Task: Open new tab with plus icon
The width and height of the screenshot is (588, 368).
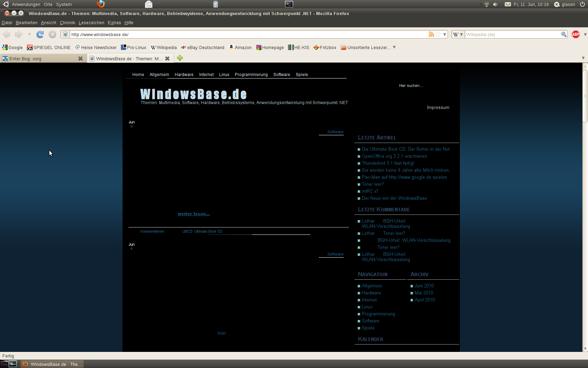Action: click(180, 58)
